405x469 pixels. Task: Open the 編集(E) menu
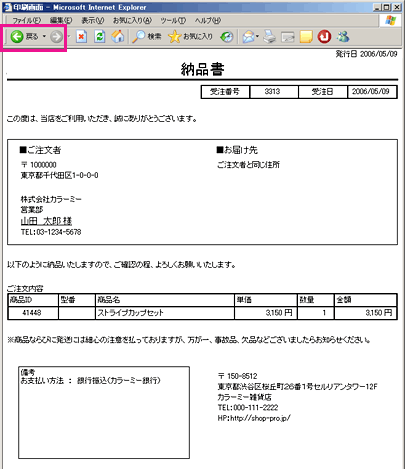[x=61, y=21]
